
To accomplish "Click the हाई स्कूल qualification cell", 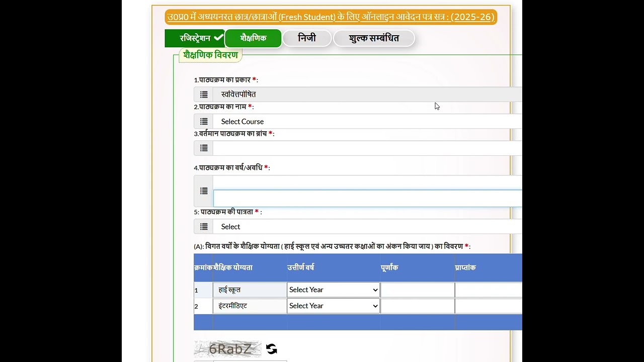I will click(250, 290).
